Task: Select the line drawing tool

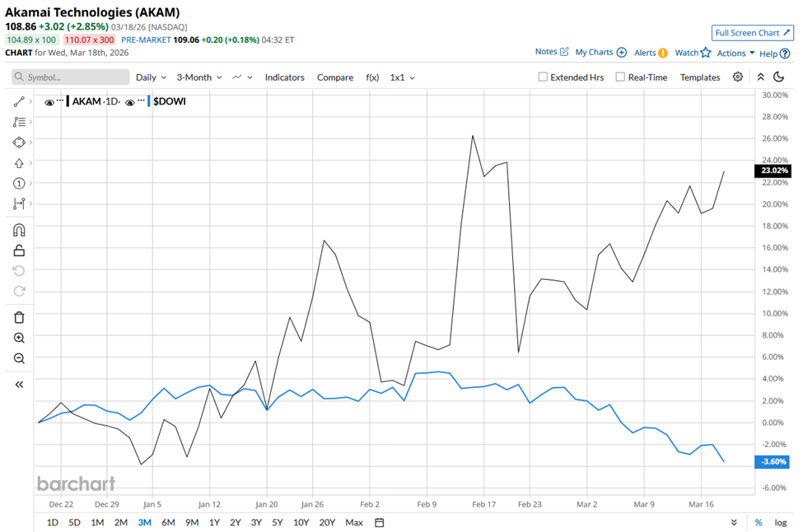Action: 19,101
